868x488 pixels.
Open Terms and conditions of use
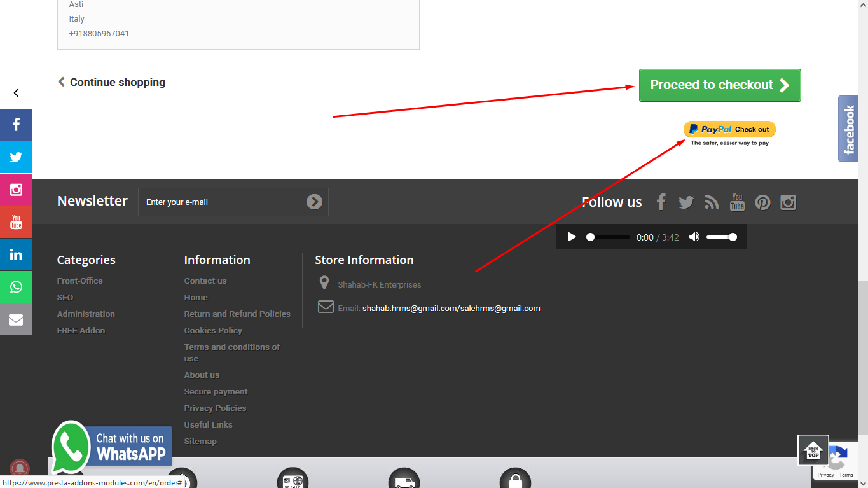[x=232, y=352]
